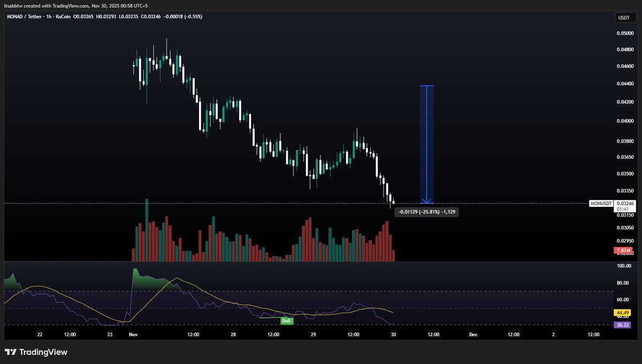Screen dimensions: 642x364
Task: Click the red volume value 7.83M
Action: [623, 250]
